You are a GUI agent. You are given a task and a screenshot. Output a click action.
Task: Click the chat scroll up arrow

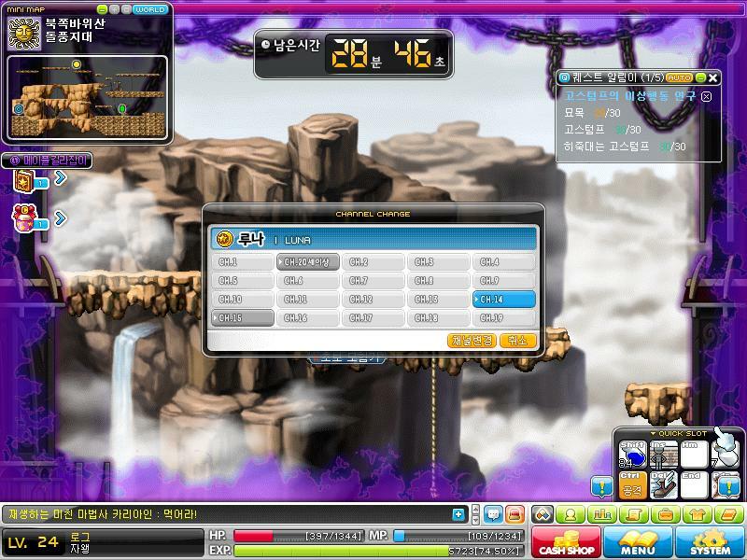[x=475, y=510]
